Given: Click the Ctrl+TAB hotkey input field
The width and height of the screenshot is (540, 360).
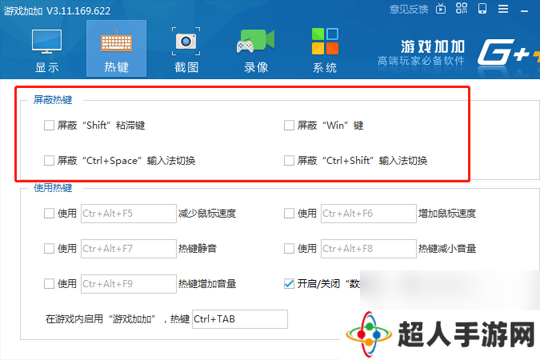Looking at the screenshot, I should [240, 319].
